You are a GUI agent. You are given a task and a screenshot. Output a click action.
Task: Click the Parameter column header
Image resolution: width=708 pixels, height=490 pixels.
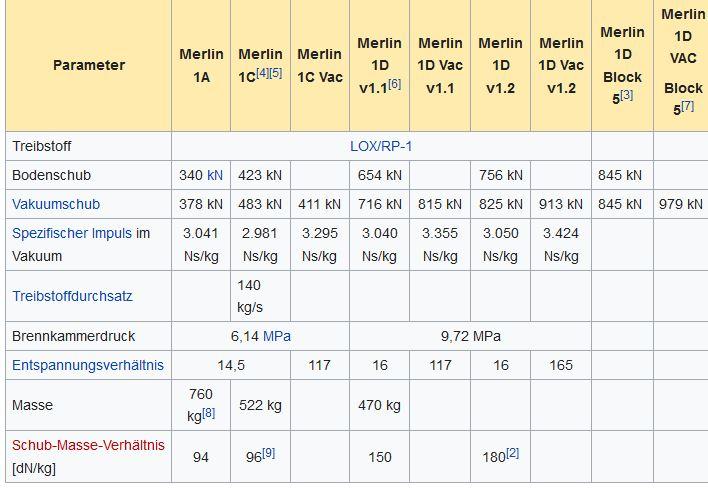tap(88, 65)
